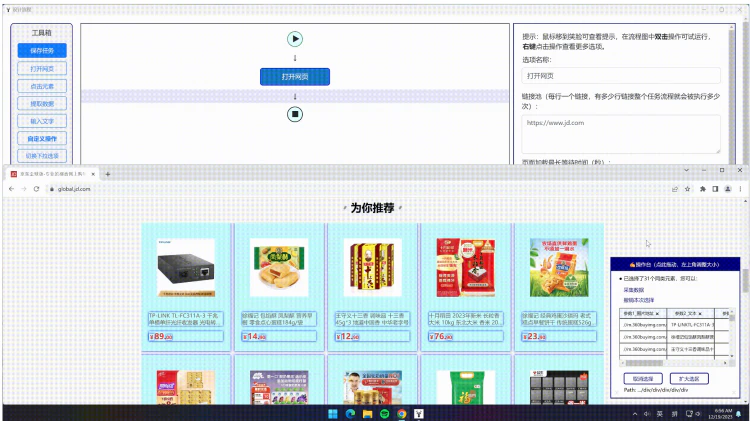
Task: Switch to the JD global browser tab
Action: [x=50, y=174]
